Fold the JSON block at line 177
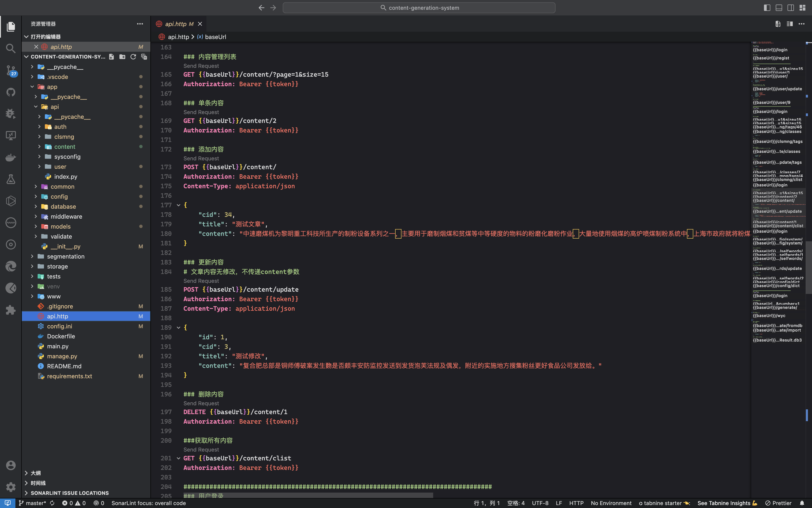The image size is (812, 508). click(x=179, y=205)
